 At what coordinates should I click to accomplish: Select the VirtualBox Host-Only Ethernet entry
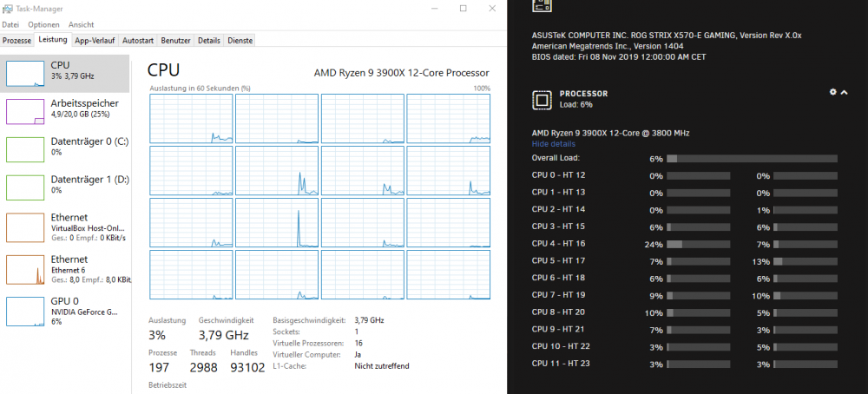[x=65, y=227]
